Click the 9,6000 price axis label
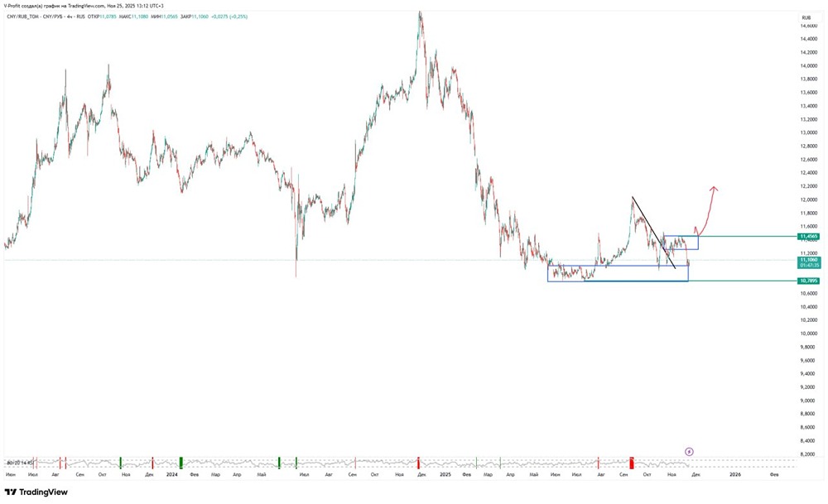The height and width of the screenshot is (504, 828). pyautogui.click(x=810, y=361)
